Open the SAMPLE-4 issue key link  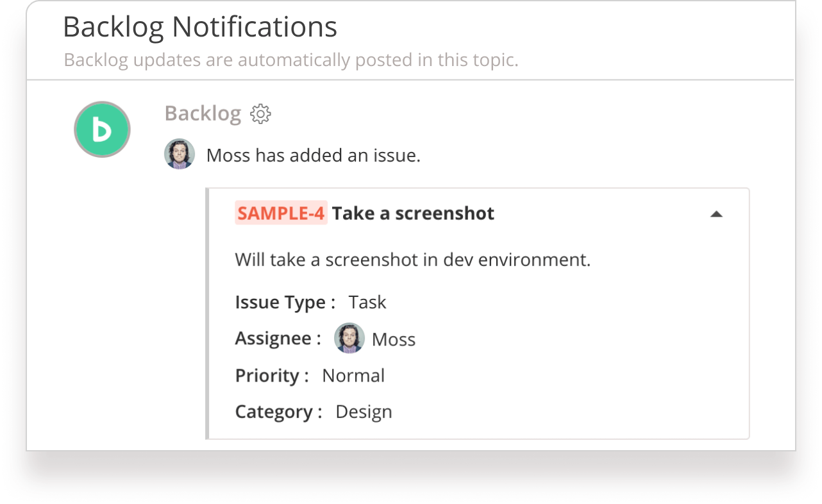coord(281,213)
